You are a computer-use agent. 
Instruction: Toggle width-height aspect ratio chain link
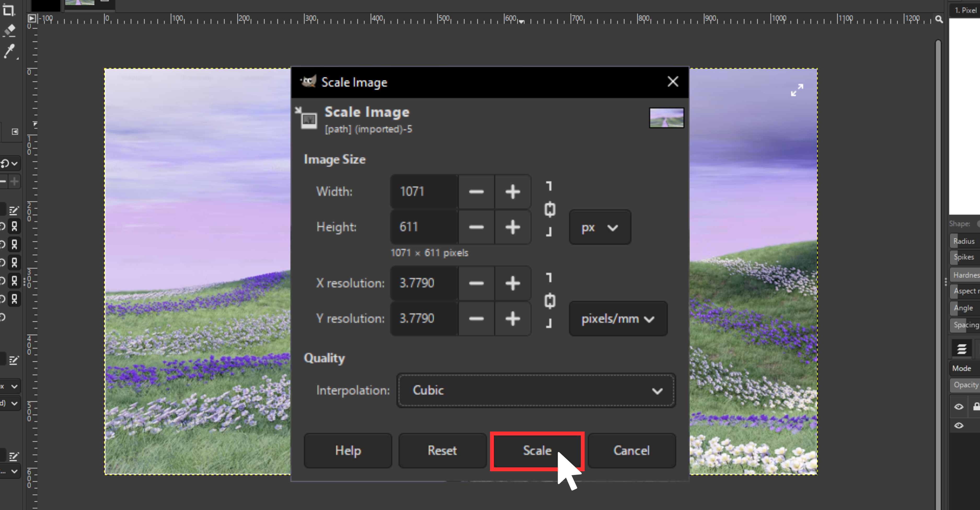[549, 209]
